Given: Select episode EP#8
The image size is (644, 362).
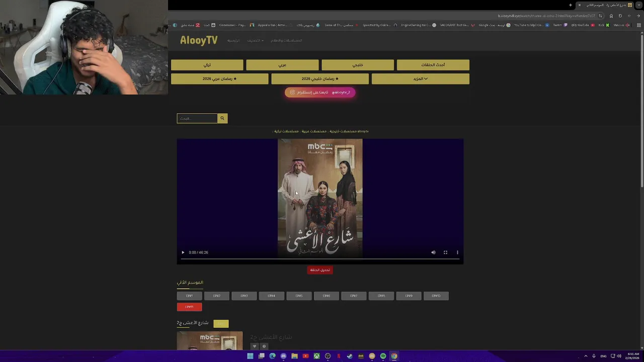Looking at the screenshot, I should tap(381, 296).
